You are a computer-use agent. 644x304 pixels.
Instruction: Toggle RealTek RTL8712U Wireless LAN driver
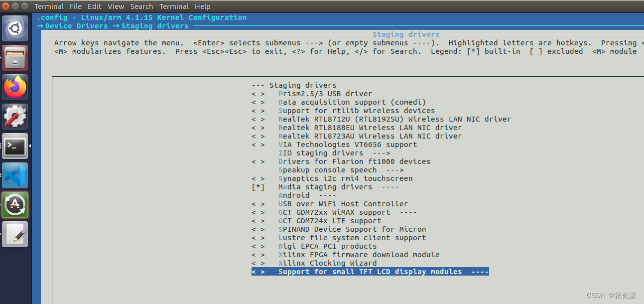tap(381, 119)
